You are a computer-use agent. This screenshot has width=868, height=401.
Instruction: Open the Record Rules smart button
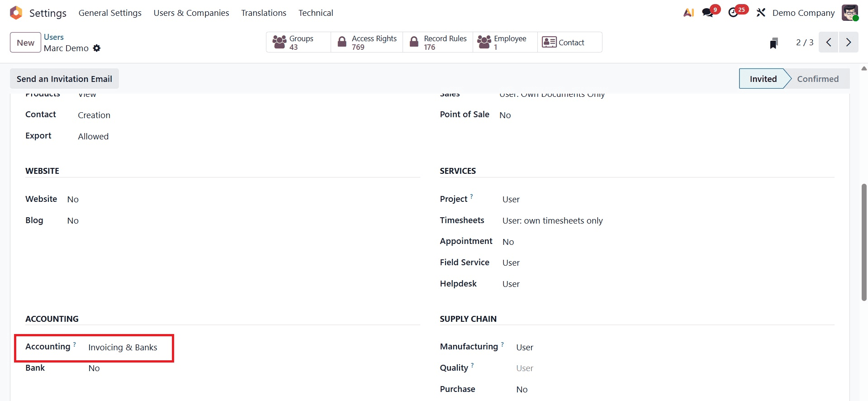[x=437, y=42]
